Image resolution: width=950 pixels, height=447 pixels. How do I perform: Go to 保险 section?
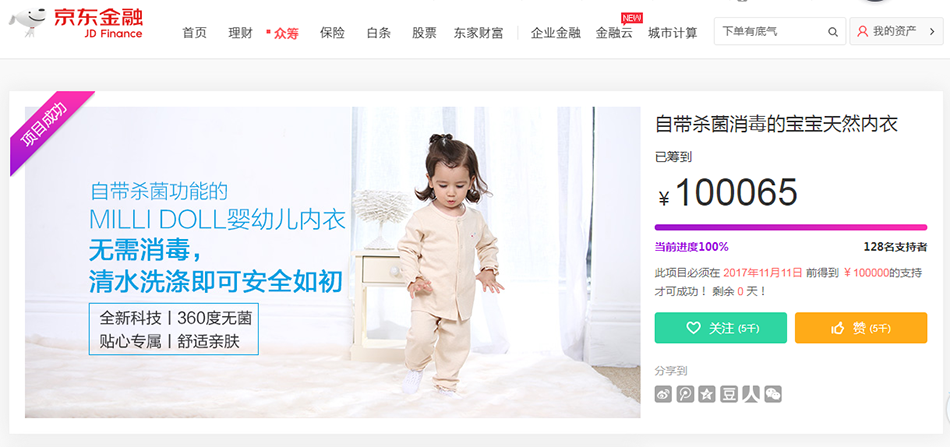point(333,33)
